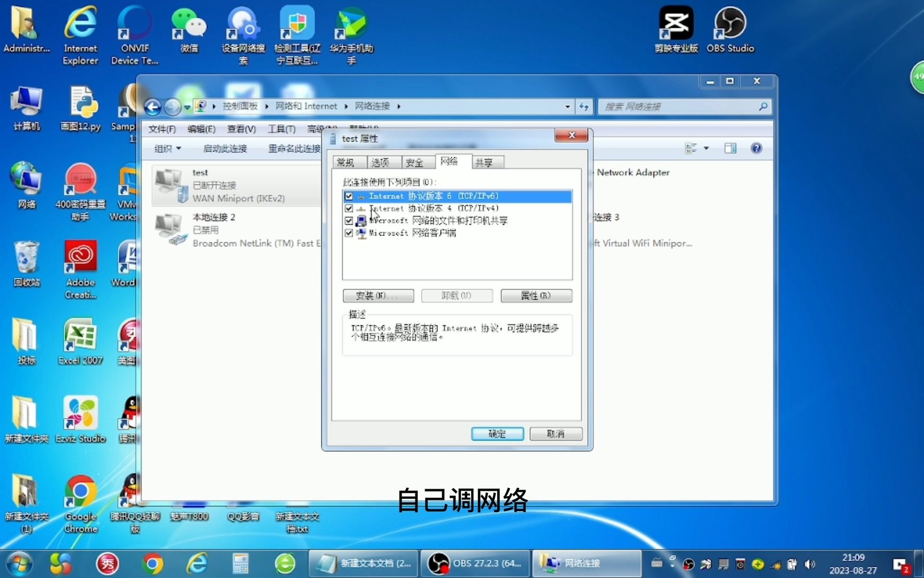Open 华为手机助手 from the desktop

click(351, 24)
